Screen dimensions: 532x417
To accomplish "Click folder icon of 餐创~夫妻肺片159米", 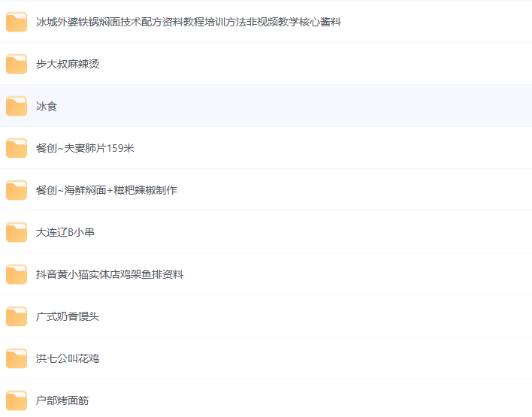I will [17, 149].
